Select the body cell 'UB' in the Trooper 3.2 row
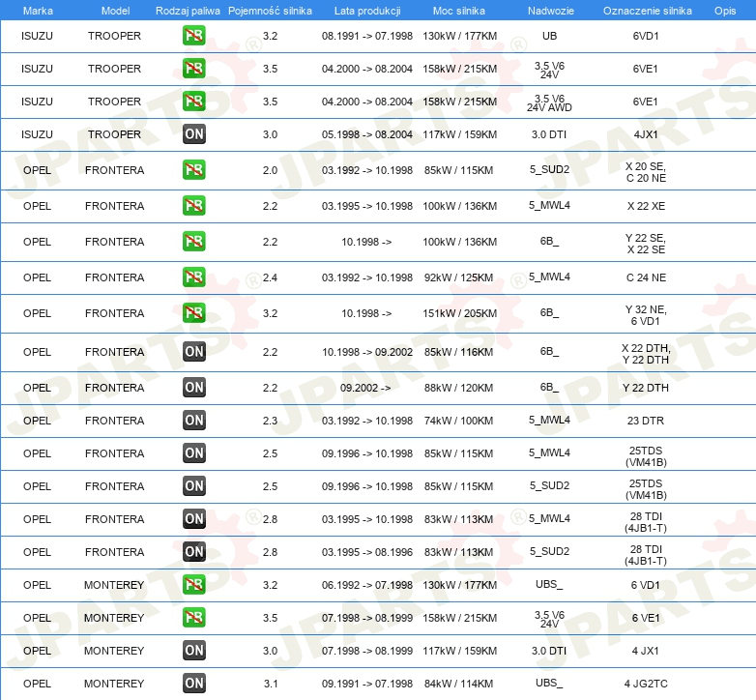 (x=550, y=36)
